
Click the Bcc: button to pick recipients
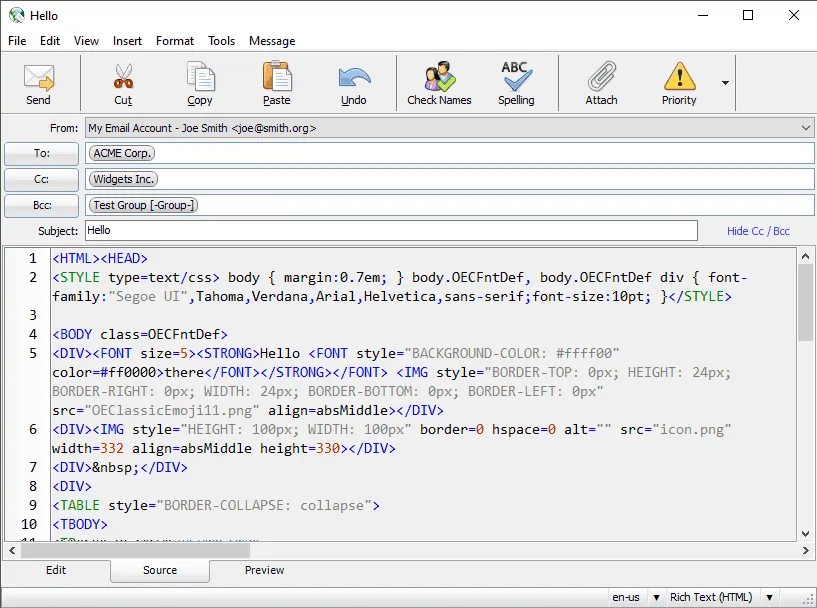[x=41, y=205]
